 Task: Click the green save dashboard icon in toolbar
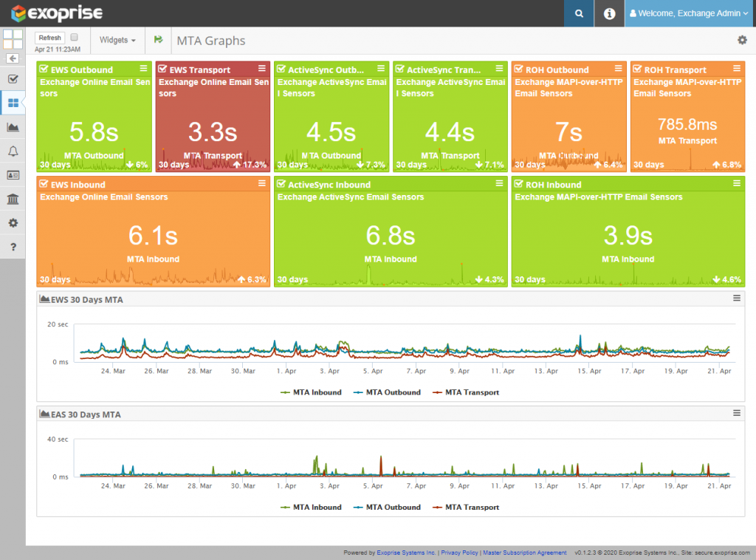point(159,41)
